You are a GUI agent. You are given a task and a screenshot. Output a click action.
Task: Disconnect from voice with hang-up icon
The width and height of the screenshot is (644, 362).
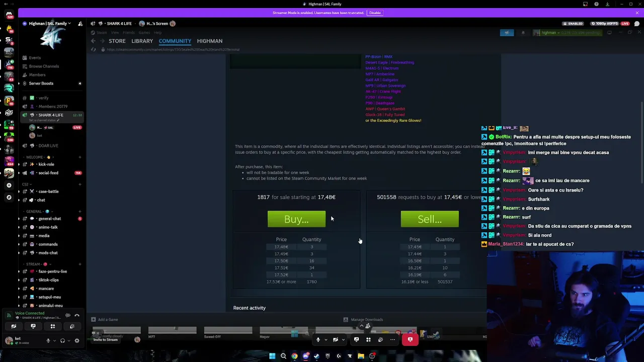point(77,315)
